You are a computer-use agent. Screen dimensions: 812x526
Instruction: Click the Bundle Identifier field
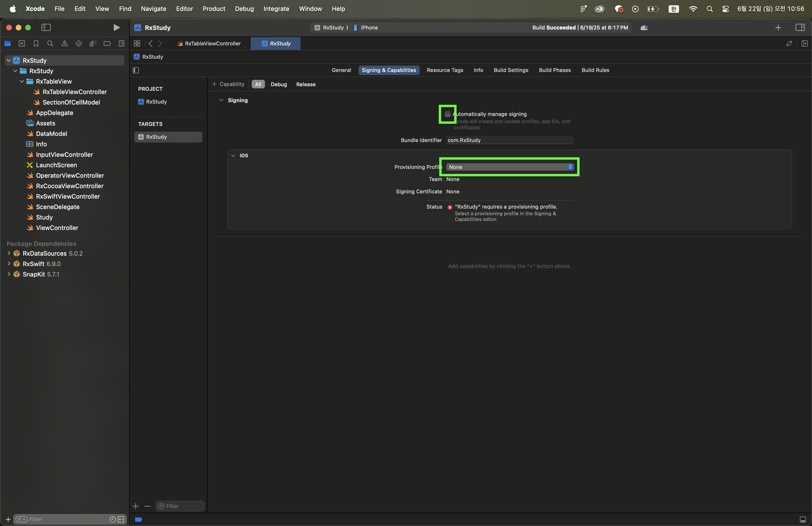click(509, 140)
